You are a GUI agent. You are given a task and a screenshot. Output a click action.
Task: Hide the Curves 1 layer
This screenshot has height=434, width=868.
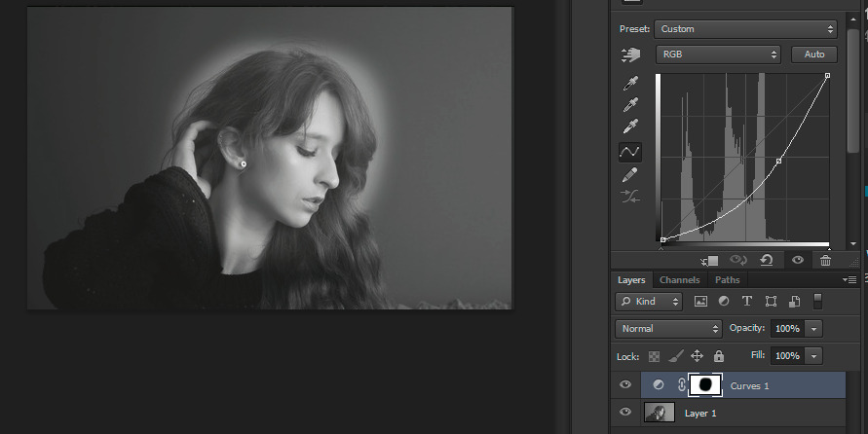coord(626,385)
